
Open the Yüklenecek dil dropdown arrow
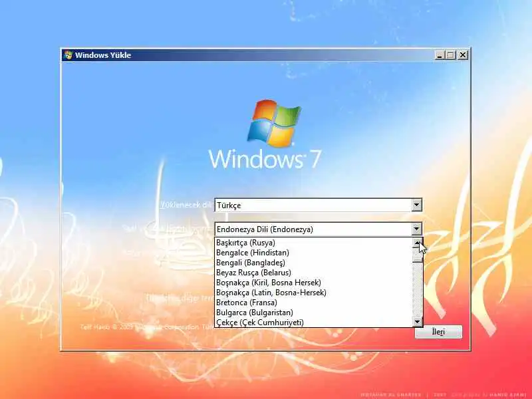[x=417, y=205]
